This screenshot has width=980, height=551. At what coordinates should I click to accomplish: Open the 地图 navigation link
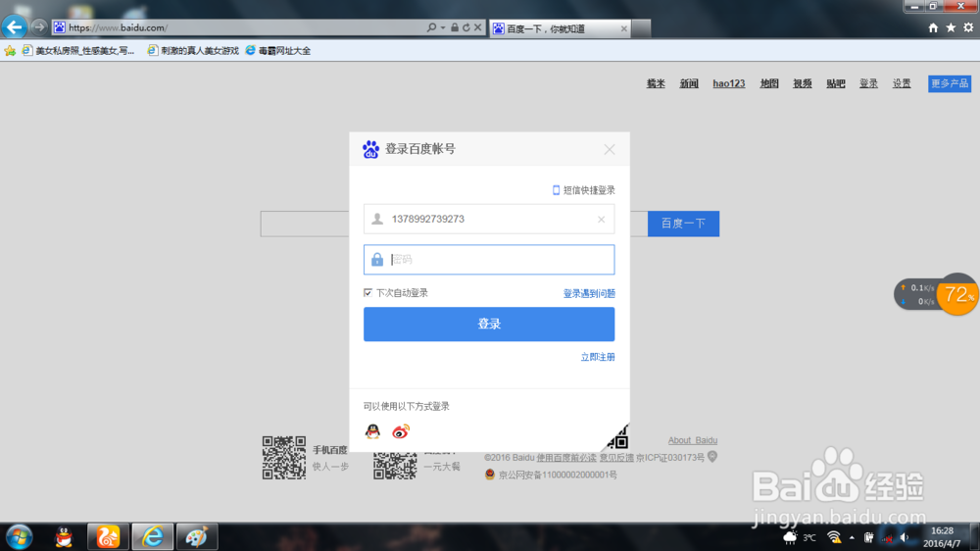click(769, 83)
